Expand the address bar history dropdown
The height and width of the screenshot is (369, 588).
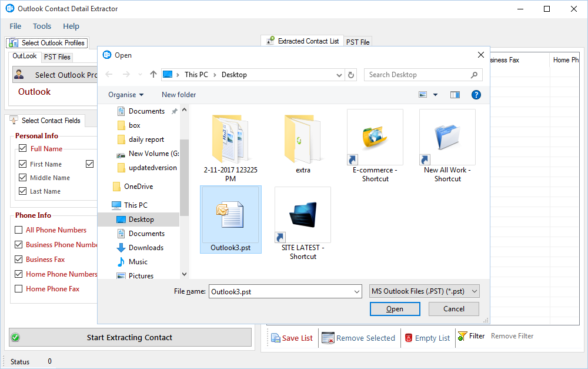[x=339, y=75]
